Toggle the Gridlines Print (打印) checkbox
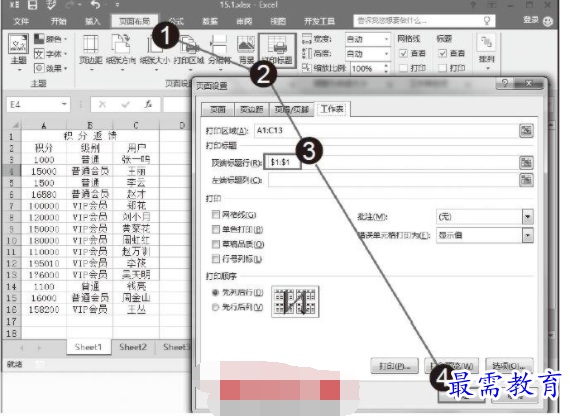This screenshot has width=570, height=416. 403,68
